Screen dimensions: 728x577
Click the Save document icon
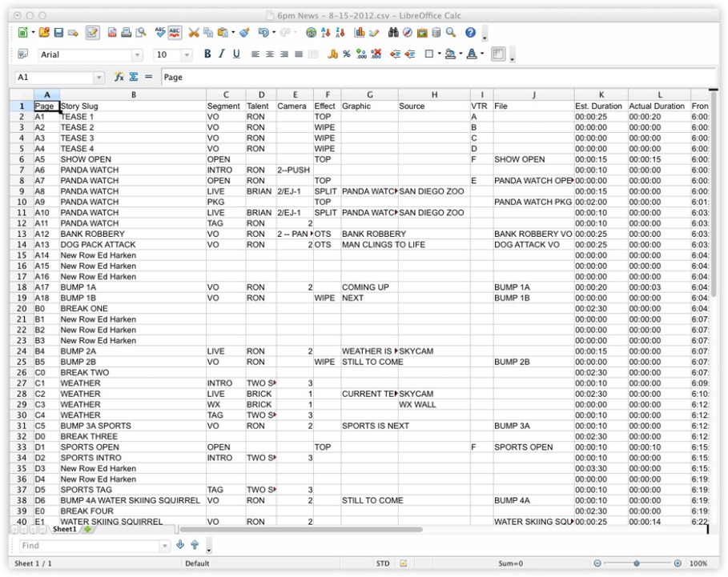coord(58,33)
